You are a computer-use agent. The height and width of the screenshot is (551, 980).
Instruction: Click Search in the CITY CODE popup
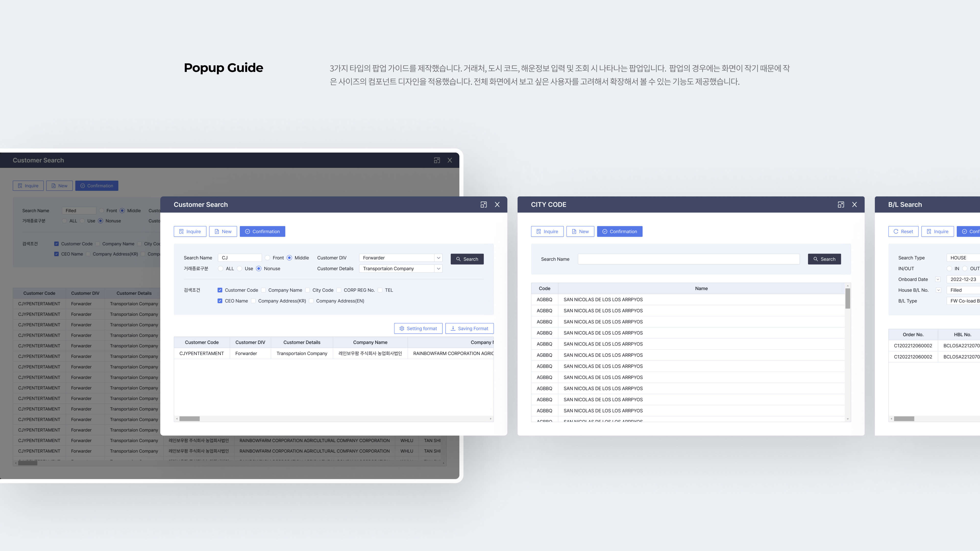point(824,259)
